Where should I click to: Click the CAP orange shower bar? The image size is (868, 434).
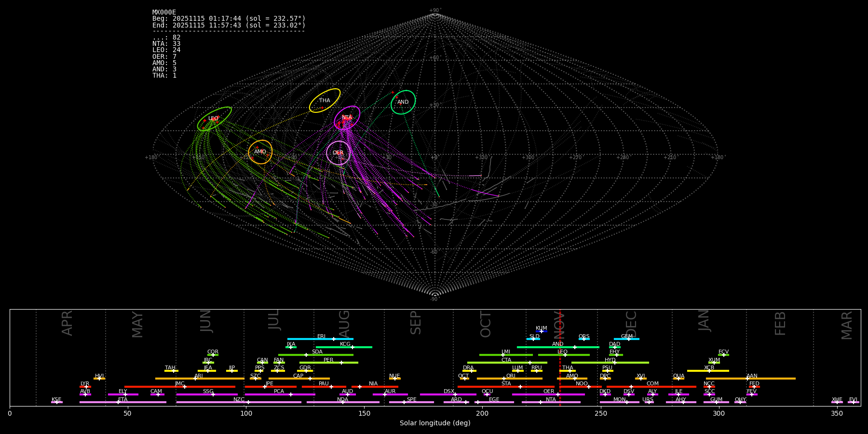[299, 379]
